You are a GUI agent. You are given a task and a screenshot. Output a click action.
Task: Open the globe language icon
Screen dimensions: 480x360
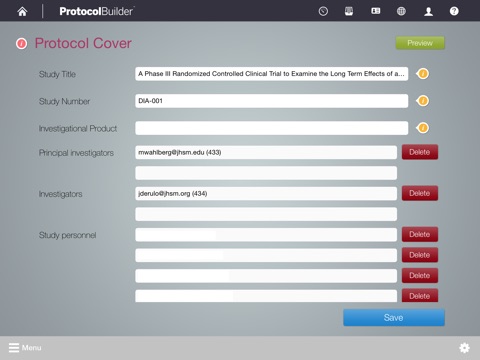tap(401, 11)
